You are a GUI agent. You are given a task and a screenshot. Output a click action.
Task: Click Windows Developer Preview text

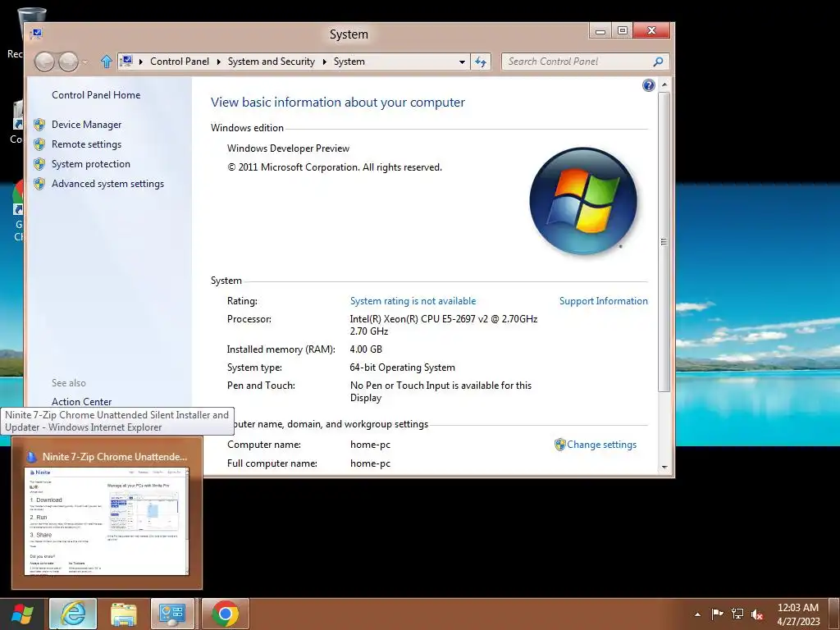tap(288, 148)
